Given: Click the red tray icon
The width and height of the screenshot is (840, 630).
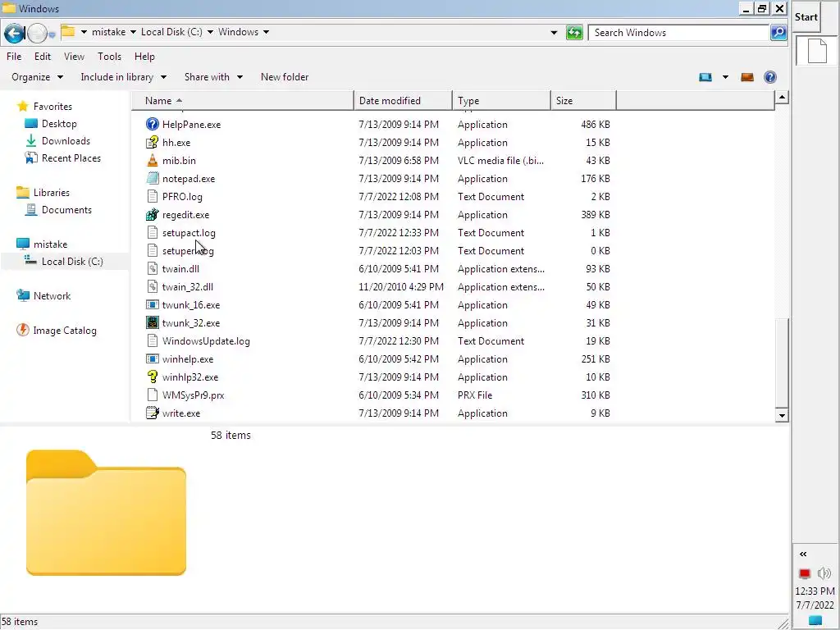Looking at the screenshot, I should [x=805, y=573].
